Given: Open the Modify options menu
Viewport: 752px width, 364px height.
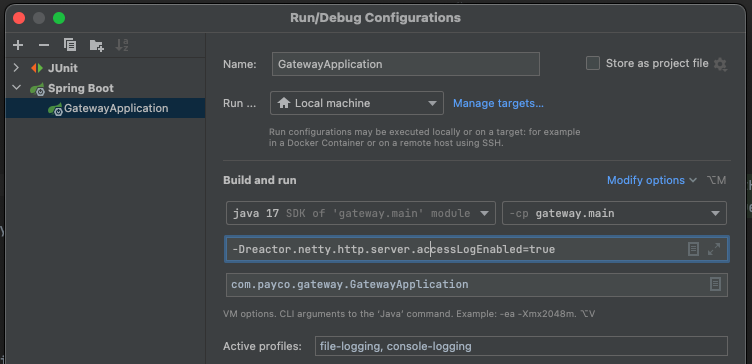Looking at the screenshot, I should [651, 180].
